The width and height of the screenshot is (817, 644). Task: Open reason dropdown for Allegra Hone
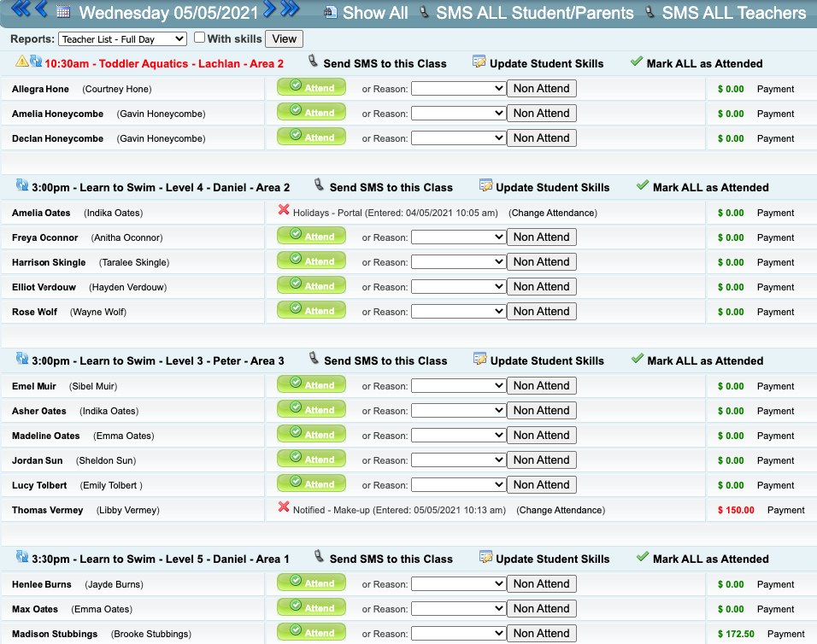(459, 89)
